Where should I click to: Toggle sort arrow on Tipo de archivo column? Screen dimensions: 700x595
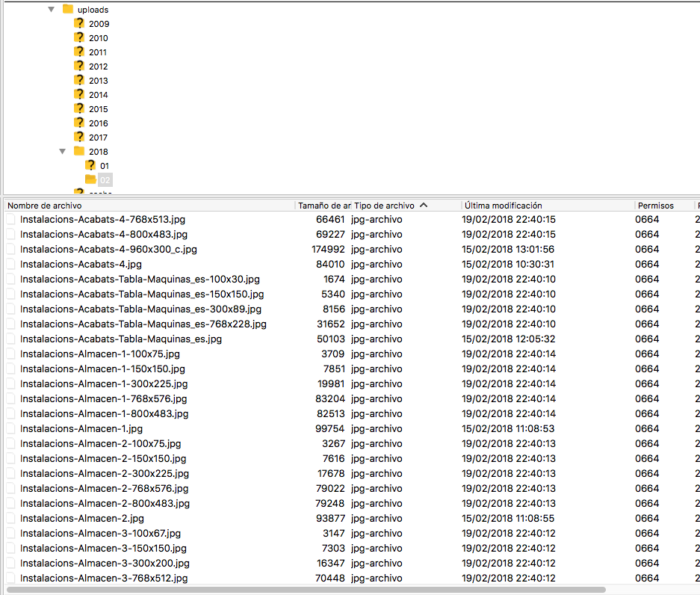coord(424,206)
